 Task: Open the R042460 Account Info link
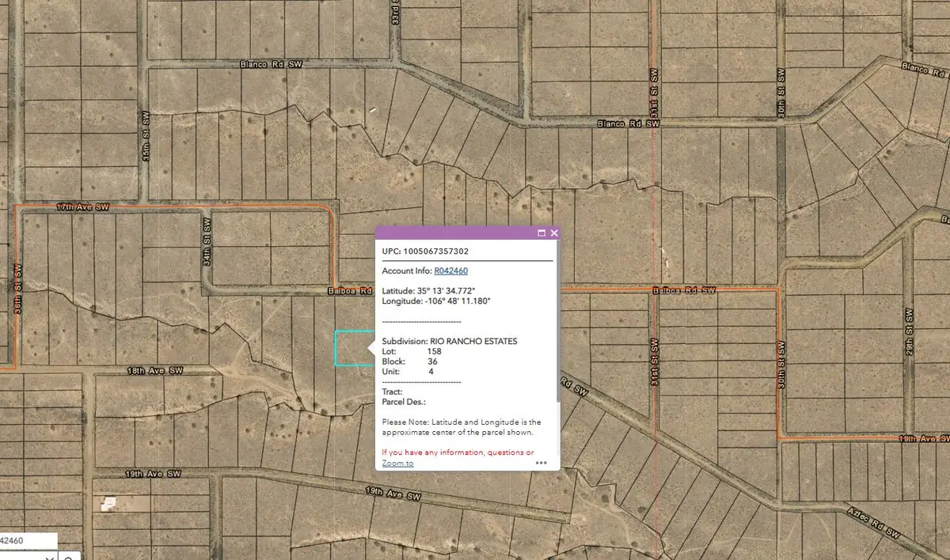pyautogui.click(x=450, y=271)
